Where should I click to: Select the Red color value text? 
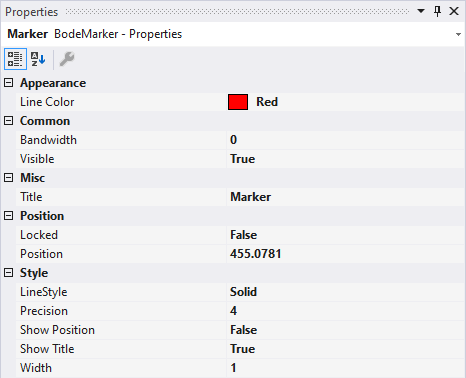[x=267, y=102]
